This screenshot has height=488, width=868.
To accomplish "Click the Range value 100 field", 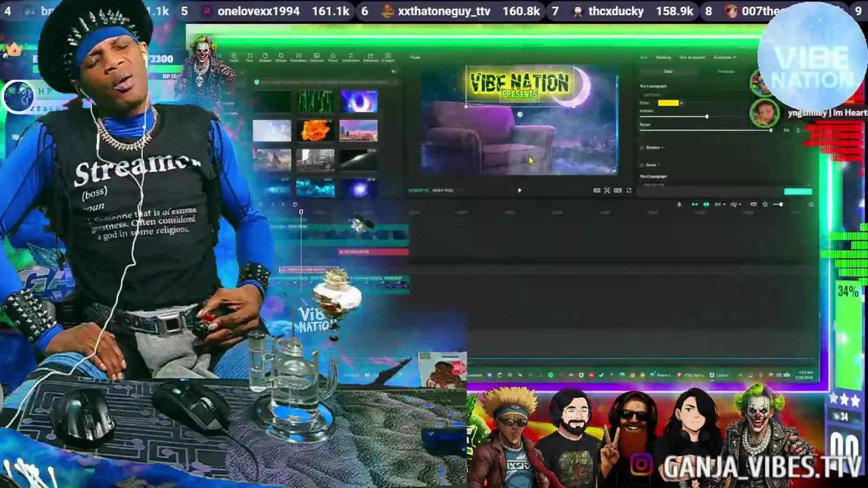I will [x=787, y=130].
